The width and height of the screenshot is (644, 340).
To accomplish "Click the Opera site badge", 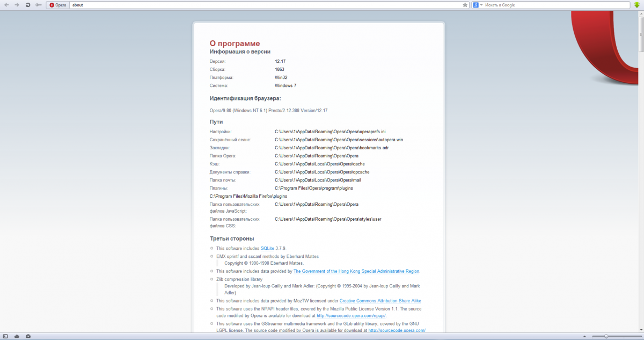I will pyautogui.click(x=58, y=5).
